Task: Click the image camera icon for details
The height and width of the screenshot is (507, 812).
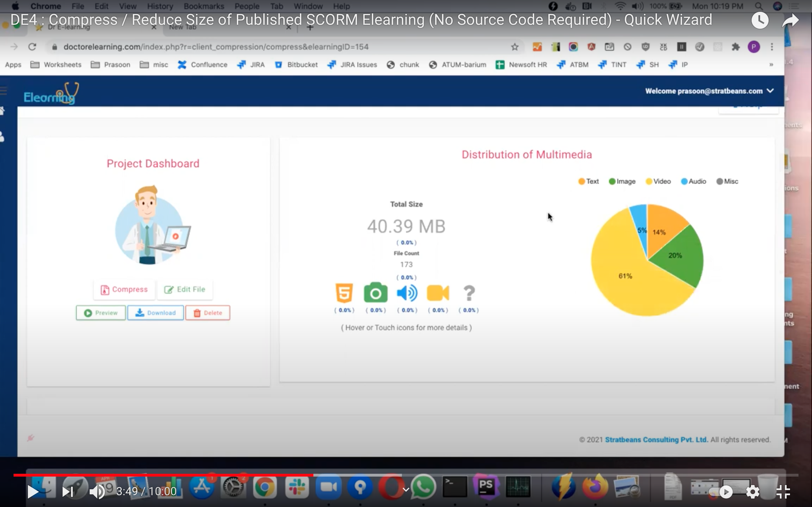Action: point(375,293)
